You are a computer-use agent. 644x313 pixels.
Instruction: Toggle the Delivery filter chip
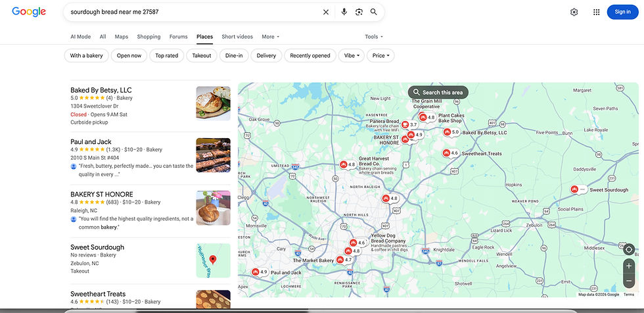pos(266,55)
